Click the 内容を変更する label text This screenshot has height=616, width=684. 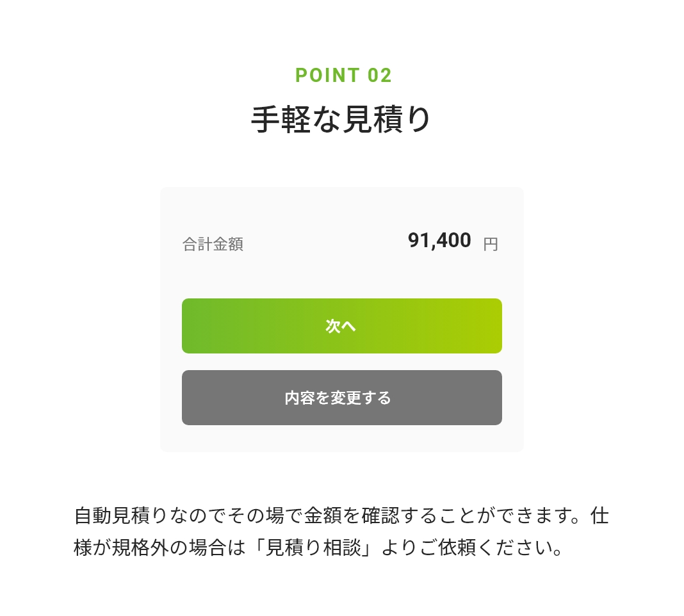click(x=338, y=397)
